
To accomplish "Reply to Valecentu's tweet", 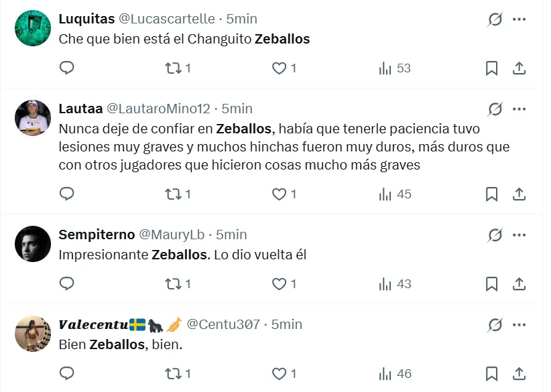I will click(x=66, y=374).
